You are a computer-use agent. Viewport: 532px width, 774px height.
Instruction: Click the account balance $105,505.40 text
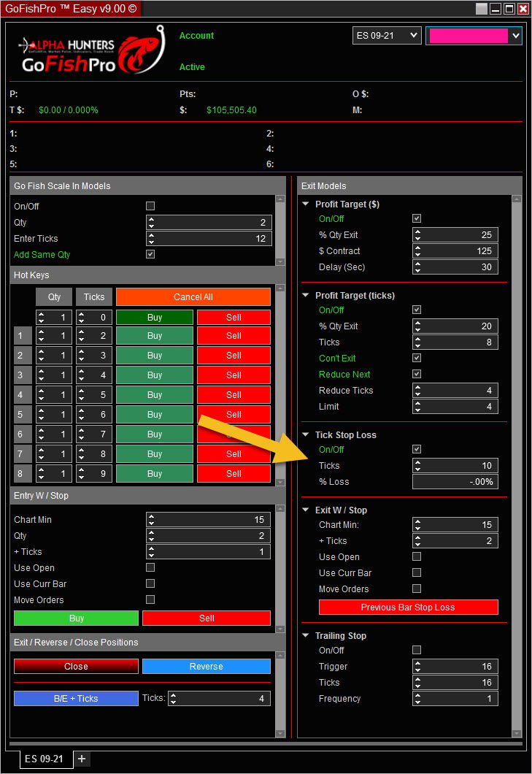(x=231, y=110)
